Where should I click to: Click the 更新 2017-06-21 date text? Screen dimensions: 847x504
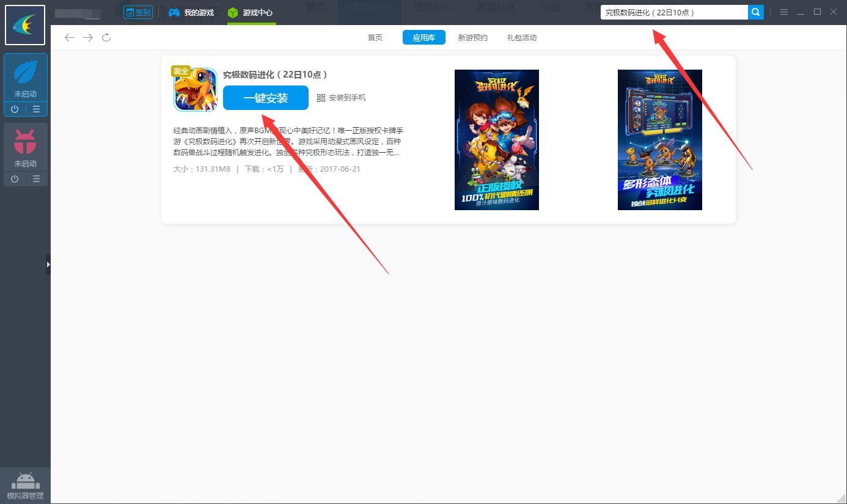coord(329,169)
